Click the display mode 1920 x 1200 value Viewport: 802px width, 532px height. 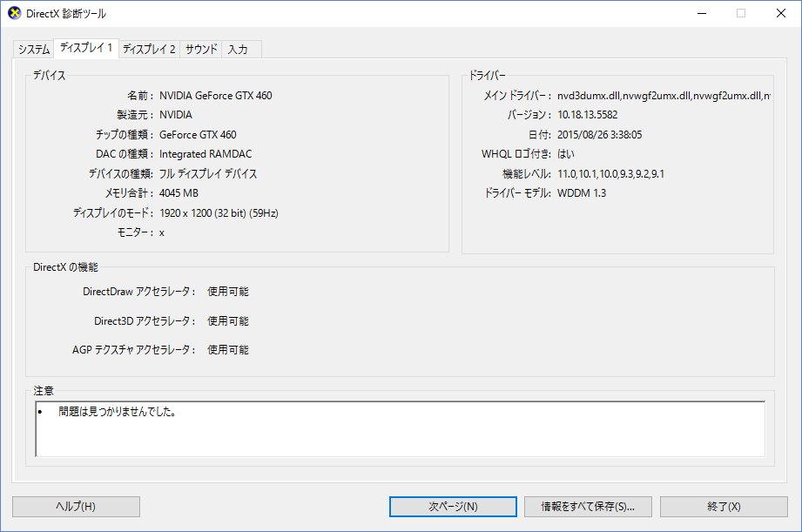pos(219,212)
